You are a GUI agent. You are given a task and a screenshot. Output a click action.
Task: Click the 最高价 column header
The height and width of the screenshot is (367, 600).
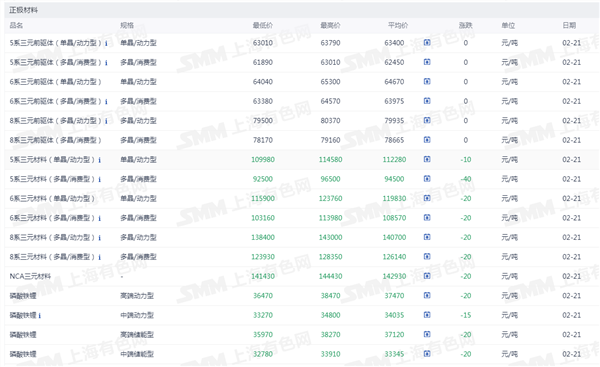(330, 25)
